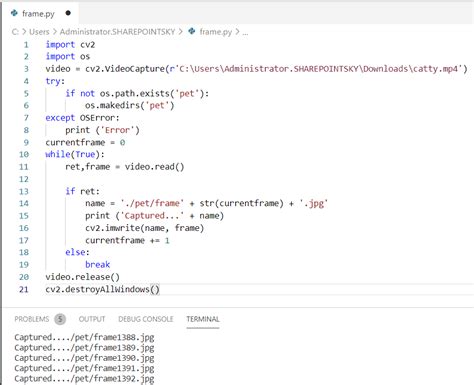Click line number 1 in the gutter

26,45
